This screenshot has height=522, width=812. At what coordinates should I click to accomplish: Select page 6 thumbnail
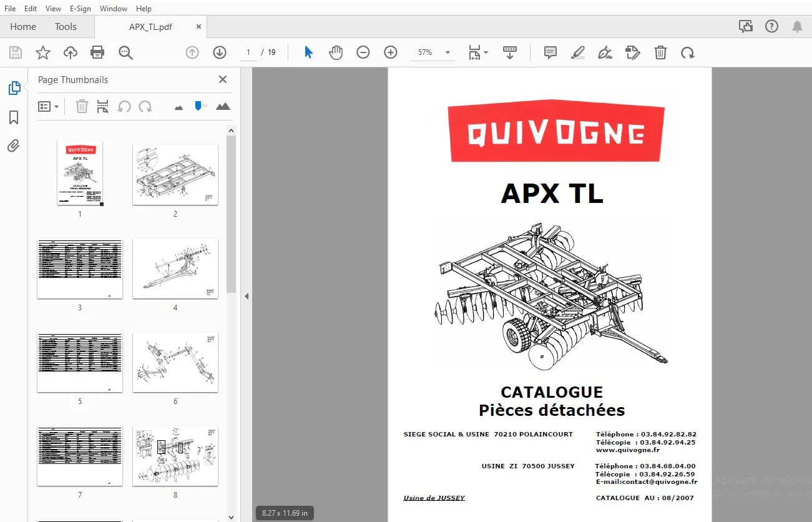[x=175, y=362]
